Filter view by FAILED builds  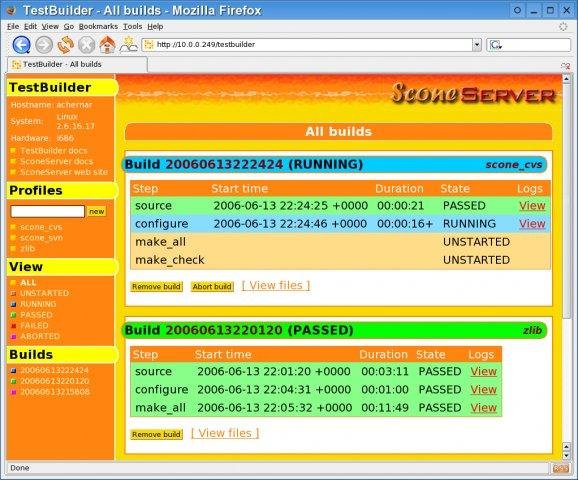34,325
